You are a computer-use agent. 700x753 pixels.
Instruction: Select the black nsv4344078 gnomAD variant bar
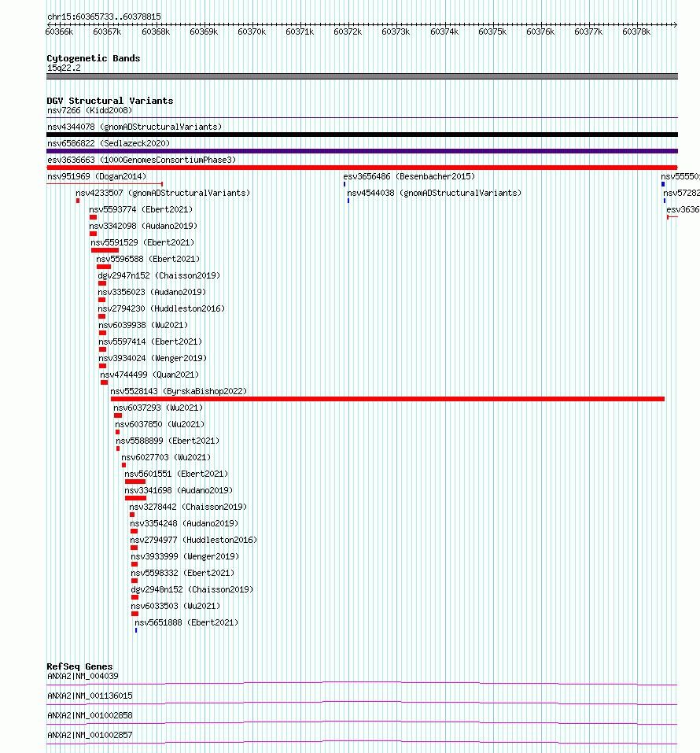coord(362,135)
